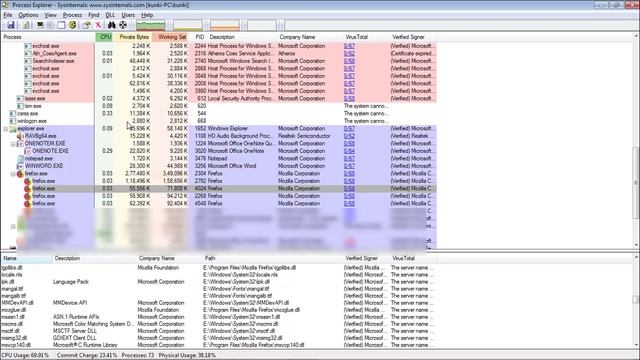Image resolution: width=640 pixels, height=360 pixels.
Task: Click the orange physical memory toolbar graph
Action: (225, 25)
